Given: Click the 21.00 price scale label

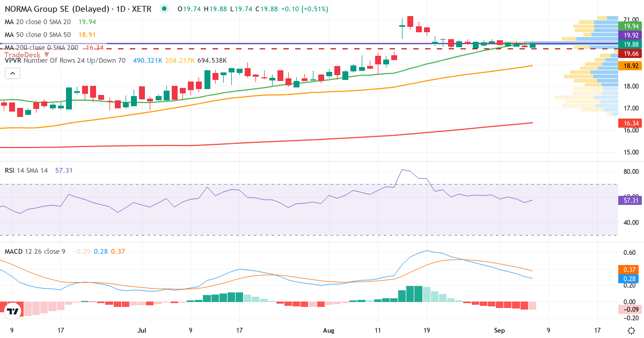Looking at the screenshot, I should [x=631, y=20].
